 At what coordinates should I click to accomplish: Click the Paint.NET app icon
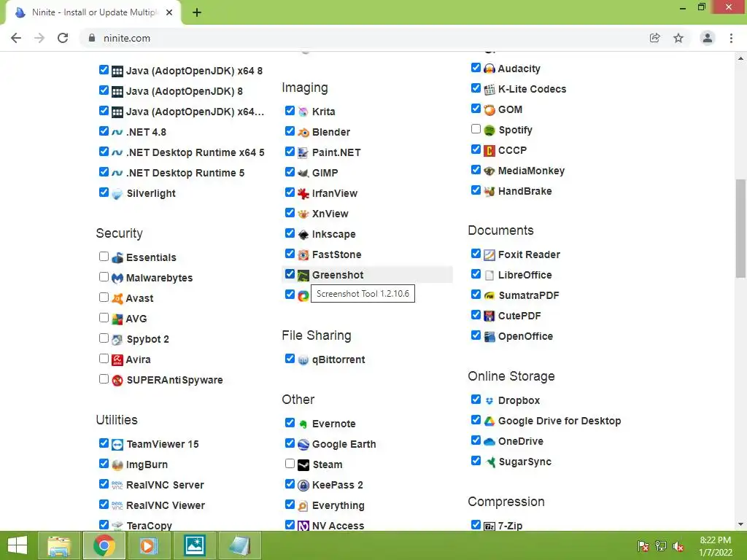(x=303, y=153)
